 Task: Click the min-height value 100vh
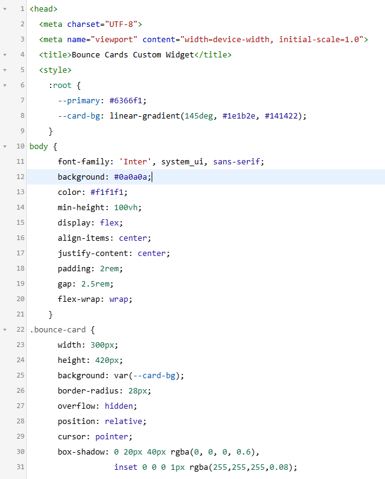click(x=126, y=207)
